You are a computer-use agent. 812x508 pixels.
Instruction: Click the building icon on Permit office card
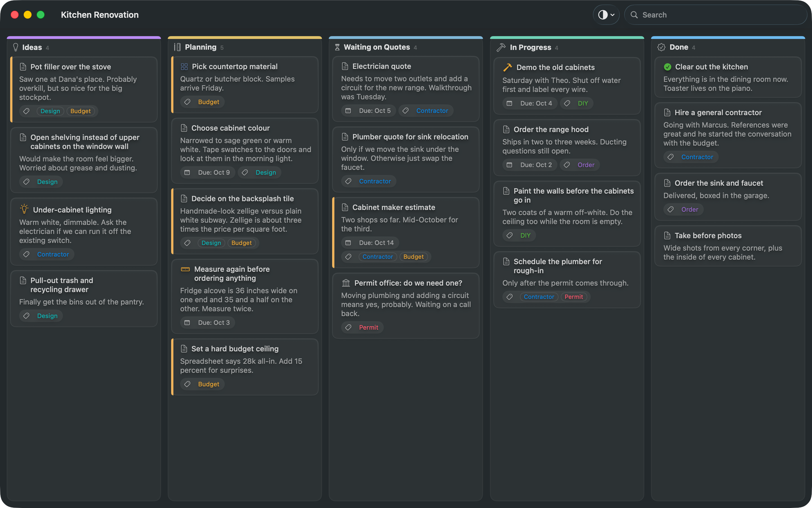point(346,283)
